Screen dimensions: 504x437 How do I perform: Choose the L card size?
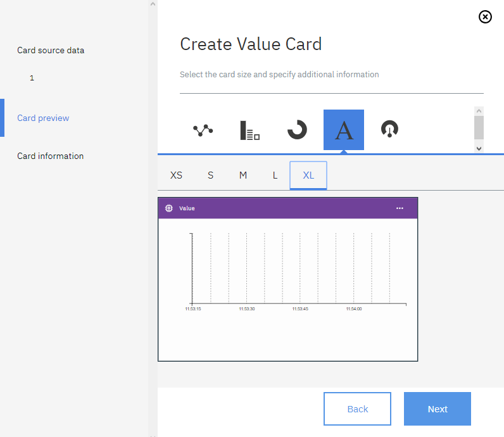point(275,175)
